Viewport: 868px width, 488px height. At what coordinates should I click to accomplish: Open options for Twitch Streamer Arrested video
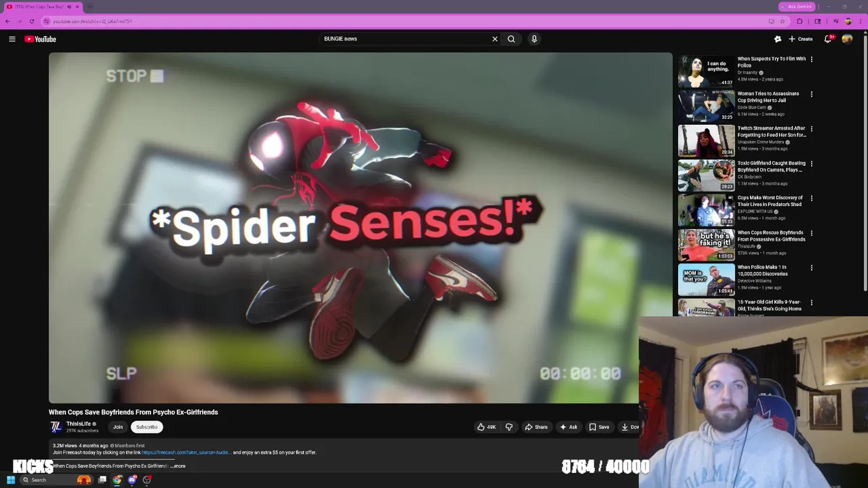(x=812, y=129)
